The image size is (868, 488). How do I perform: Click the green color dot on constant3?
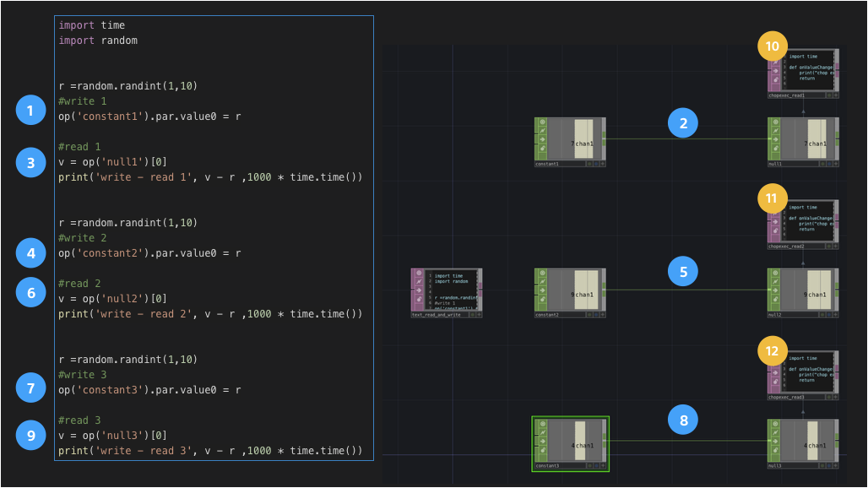coord(590,464)
